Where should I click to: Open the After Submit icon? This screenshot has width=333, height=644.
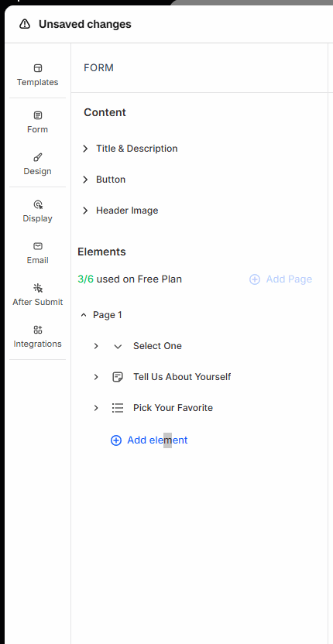tap(38, 288)
